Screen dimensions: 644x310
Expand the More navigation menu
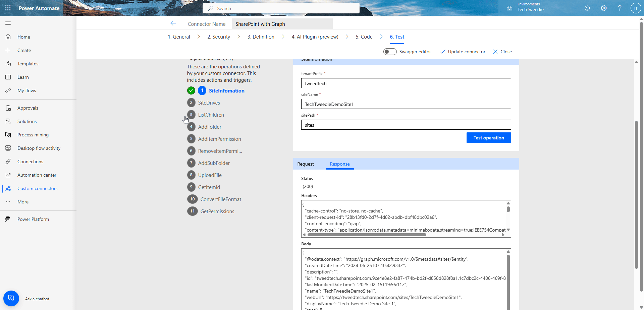coord(22,202)
